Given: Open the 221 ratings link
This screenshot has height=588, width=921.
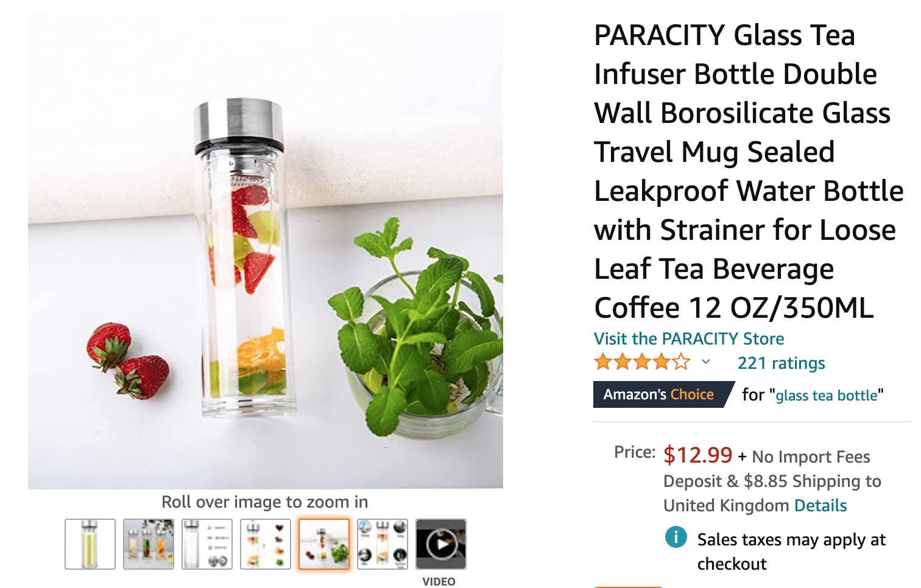Looking at the screenshot, I should click(781, 363).
